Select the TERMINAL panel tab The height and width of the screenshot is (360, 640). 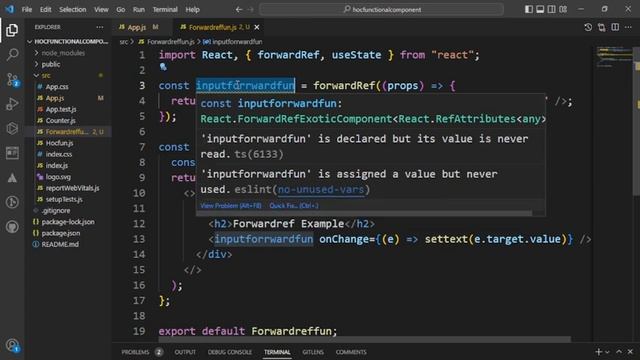coord(277,352)
